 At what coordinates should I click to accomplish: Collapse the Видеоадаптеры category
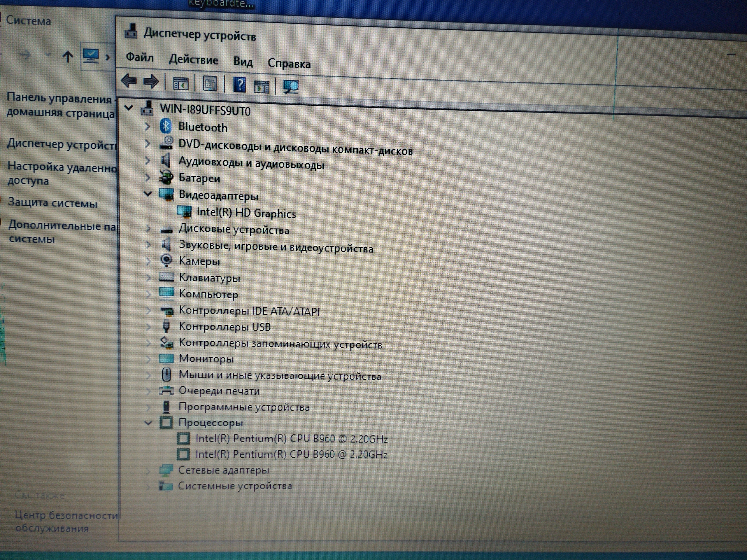pos(147,194)
